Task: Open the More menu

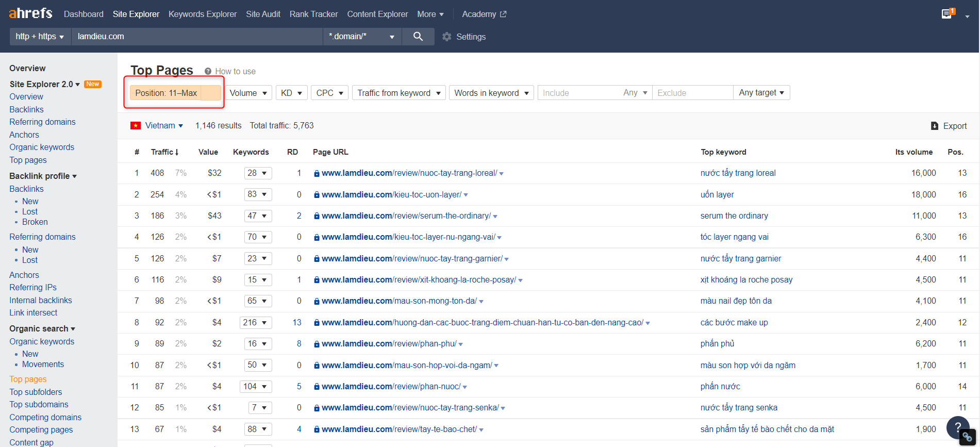Action: [x=430, y=14]
